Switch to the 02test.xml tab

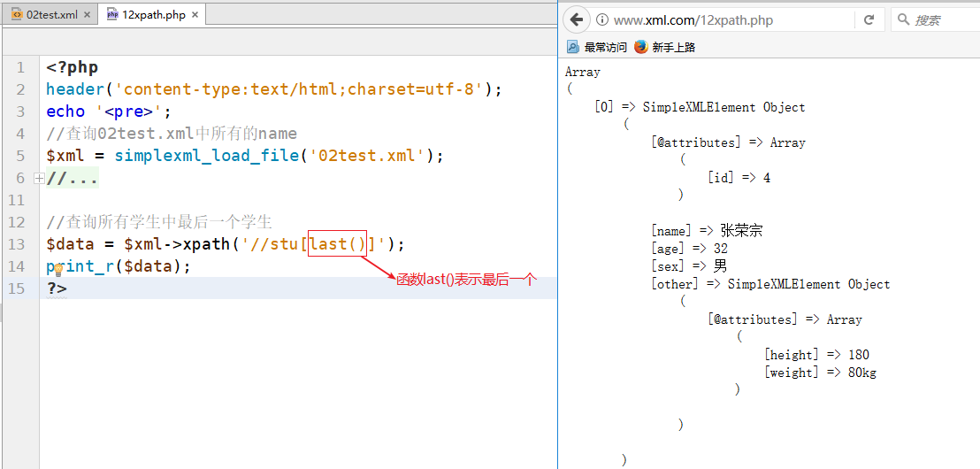[x=51, y=15]
